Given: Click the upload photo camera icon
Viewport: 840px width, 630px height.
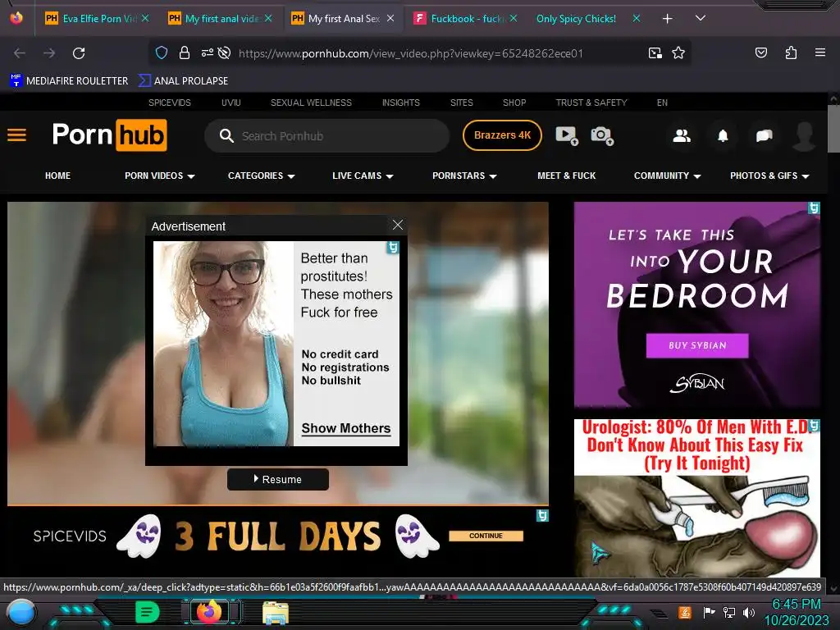Looking at the screenshot, I should [x=602, y=135].
